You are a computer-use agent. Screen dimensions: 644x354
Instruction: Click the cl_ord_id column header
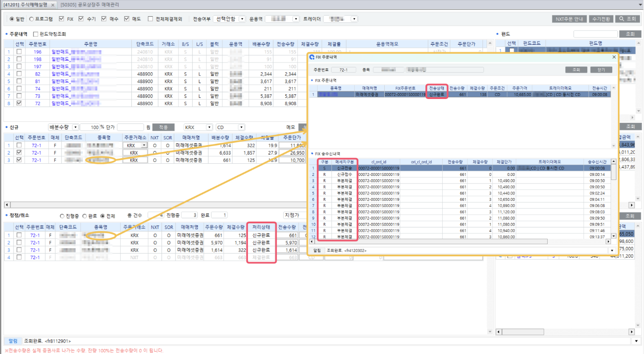(x=378, y=161)
